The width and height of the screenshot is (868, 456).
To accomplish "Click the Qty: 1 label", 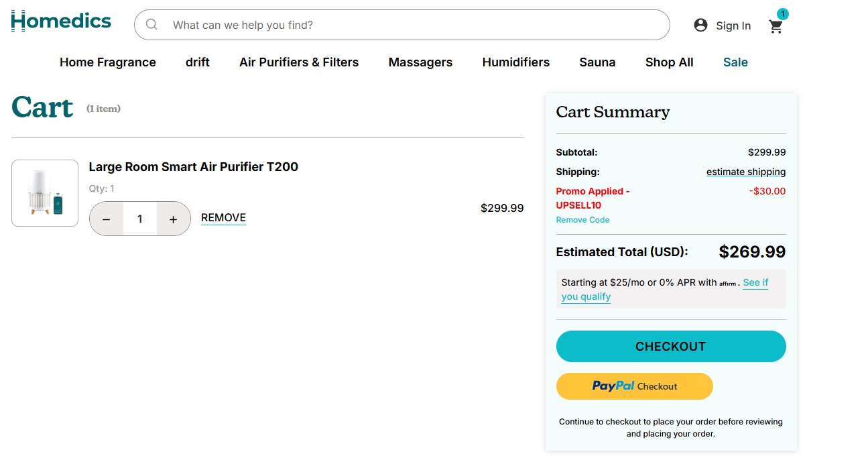I will pyautogui.click(x=102, y=188).
